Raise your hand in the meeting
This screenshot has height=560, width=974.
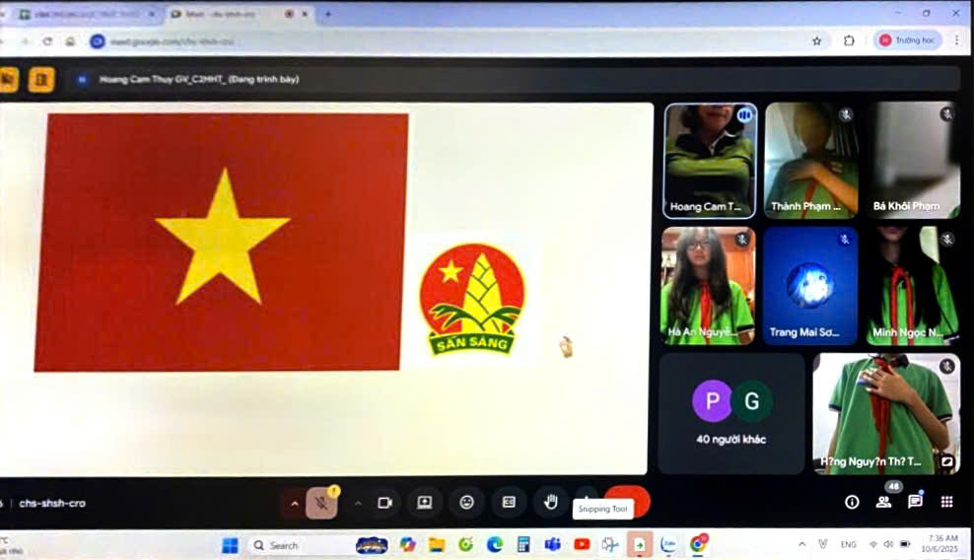click(551, 502)
